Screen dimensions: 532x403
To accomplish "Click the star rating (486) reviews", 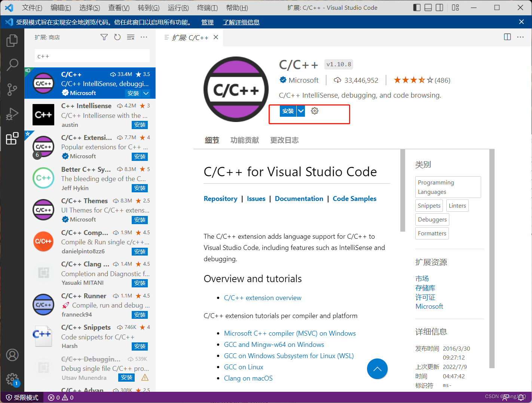I will click(422, 80).
